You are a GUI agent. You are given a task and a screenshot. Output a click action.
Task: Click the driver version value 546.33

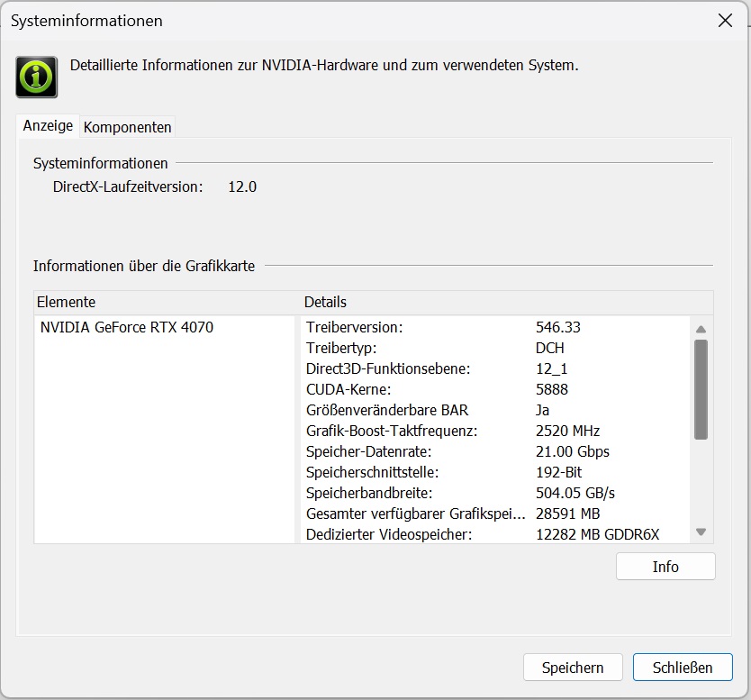[x=558, y=327]
